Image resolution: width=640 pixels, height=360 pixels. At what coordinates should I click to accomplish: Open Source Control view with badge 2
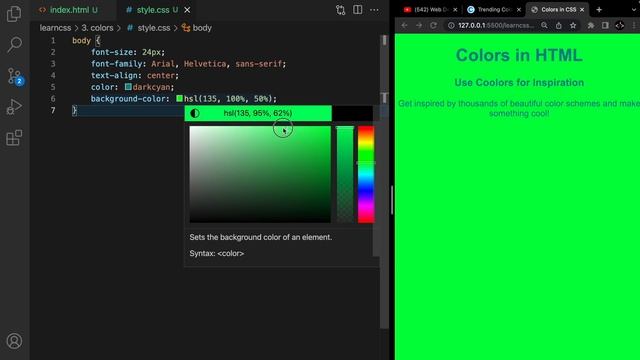[15, 76]
